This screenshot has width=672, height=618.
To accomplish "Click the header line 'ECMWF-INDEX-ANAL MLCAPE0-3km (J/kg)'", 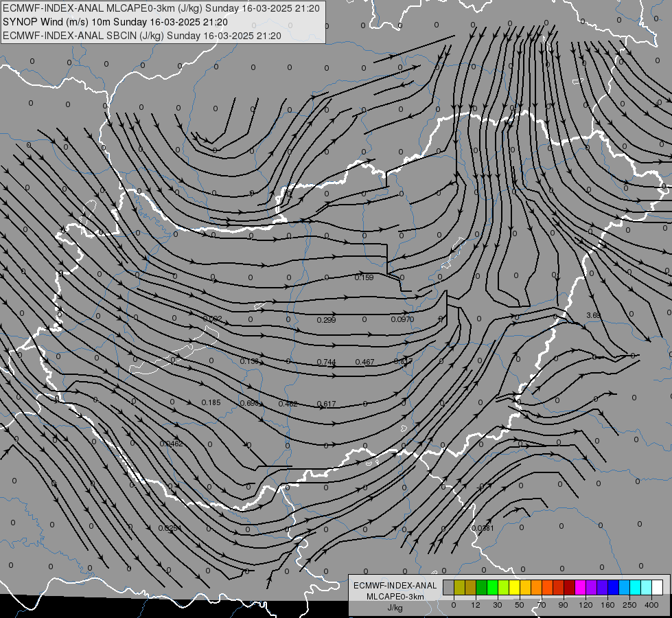I will click(103, 8).
